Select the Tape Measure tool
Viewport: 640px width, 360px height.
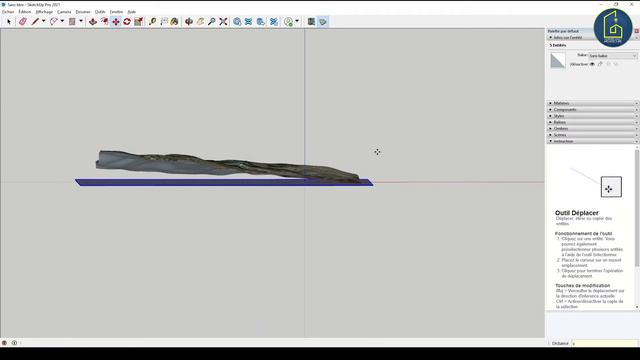pos(152,22)
